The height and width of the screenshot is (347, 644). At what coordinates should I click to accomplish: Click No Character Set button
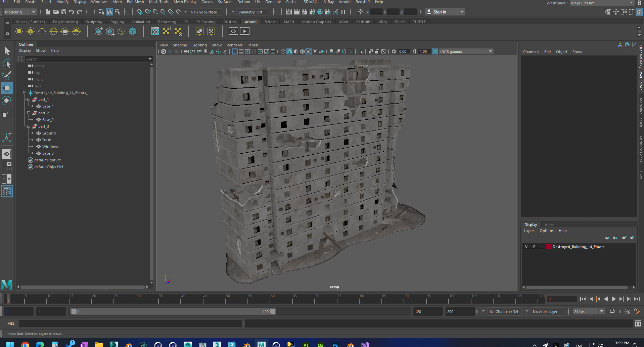tap(504, 312)
